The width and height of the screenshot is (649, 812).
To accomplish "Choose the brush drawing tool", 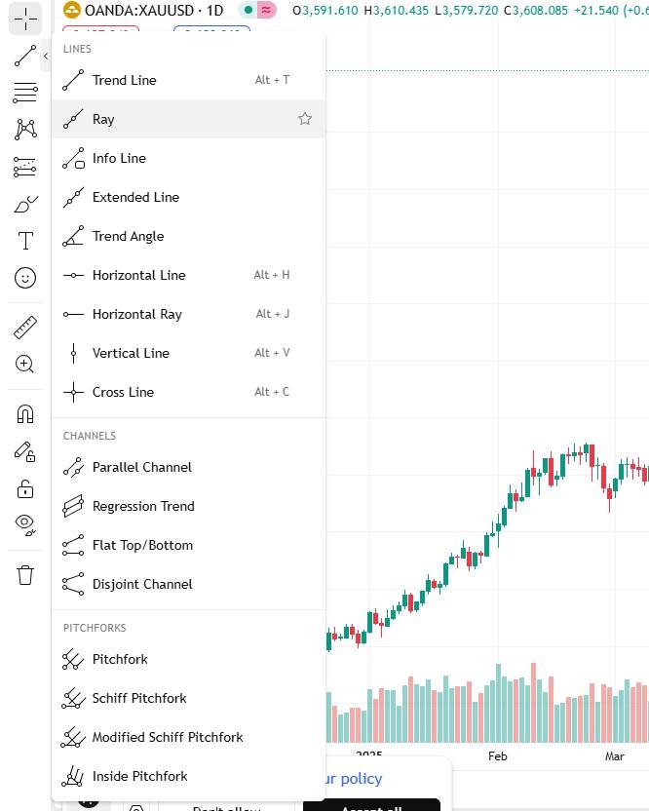I will point(24,204).
